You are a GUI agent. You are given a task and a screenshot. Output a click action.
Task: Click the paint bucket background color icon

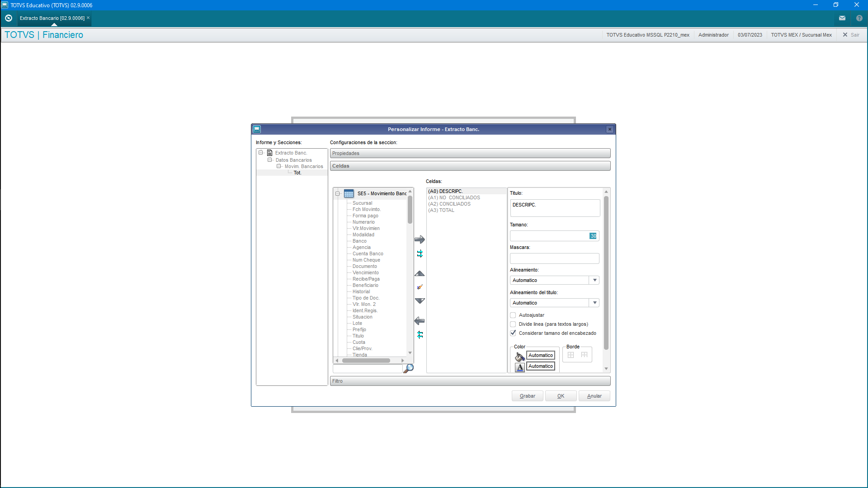(x=520, y=357)
